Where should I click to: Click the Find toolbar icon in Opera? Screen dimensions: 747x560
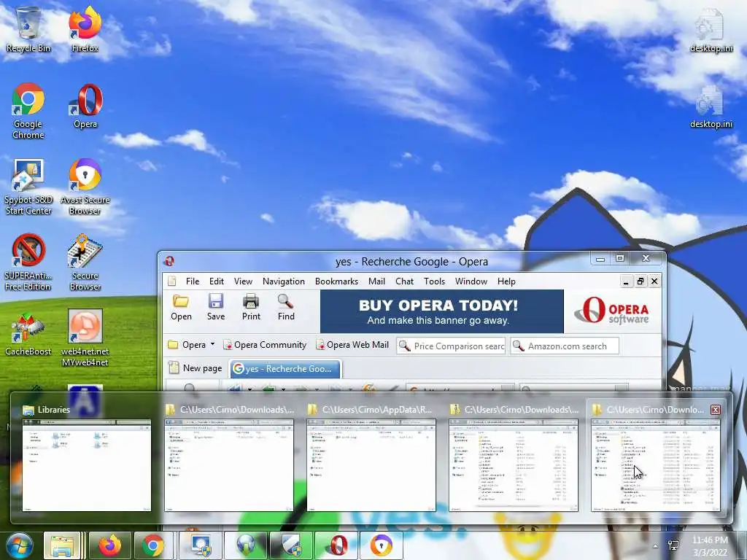pos(286,307)
